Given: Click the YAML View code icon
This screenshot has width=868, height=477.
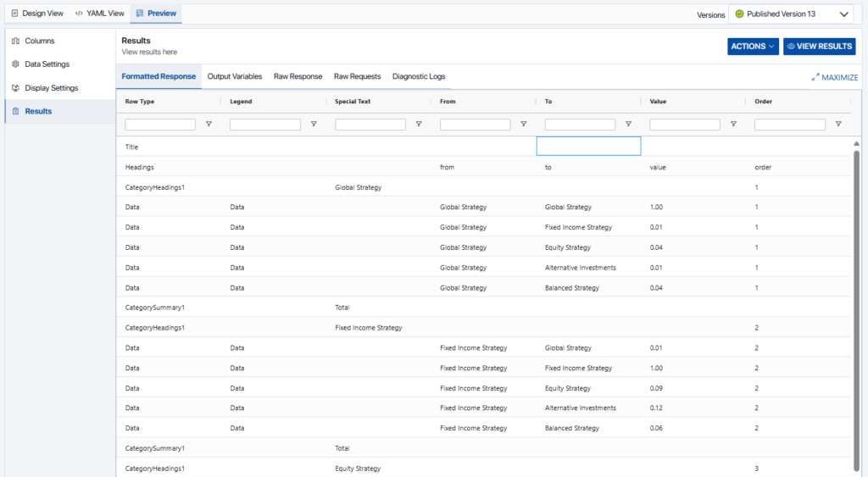Looking at the screenshot, I should (79, 14).
